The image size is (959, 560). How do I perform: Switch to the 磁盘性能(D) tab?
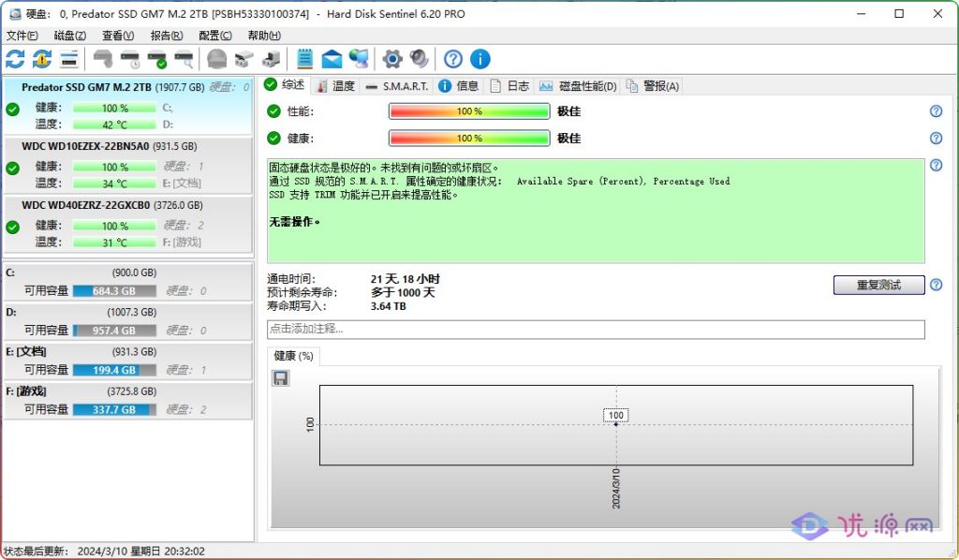[x=578, y=86]
